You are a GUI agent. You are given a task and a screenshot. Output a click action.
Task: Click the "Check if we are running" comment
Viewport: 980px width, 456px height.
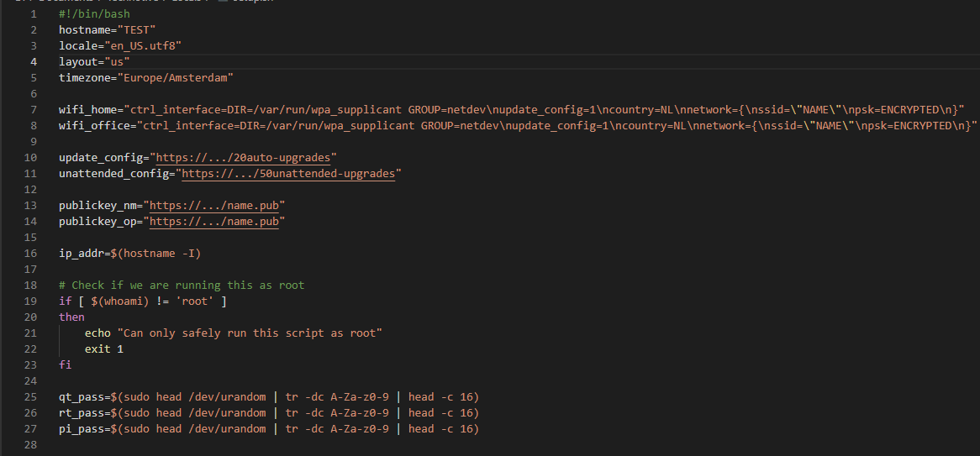(182, 285)
